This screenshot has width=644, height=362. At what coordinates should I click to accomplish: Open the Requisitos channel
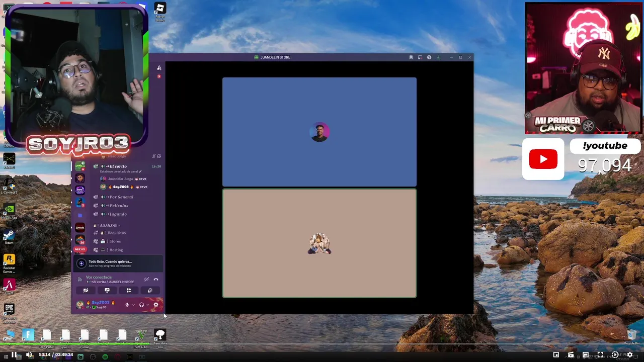click(x=116, y=233)
